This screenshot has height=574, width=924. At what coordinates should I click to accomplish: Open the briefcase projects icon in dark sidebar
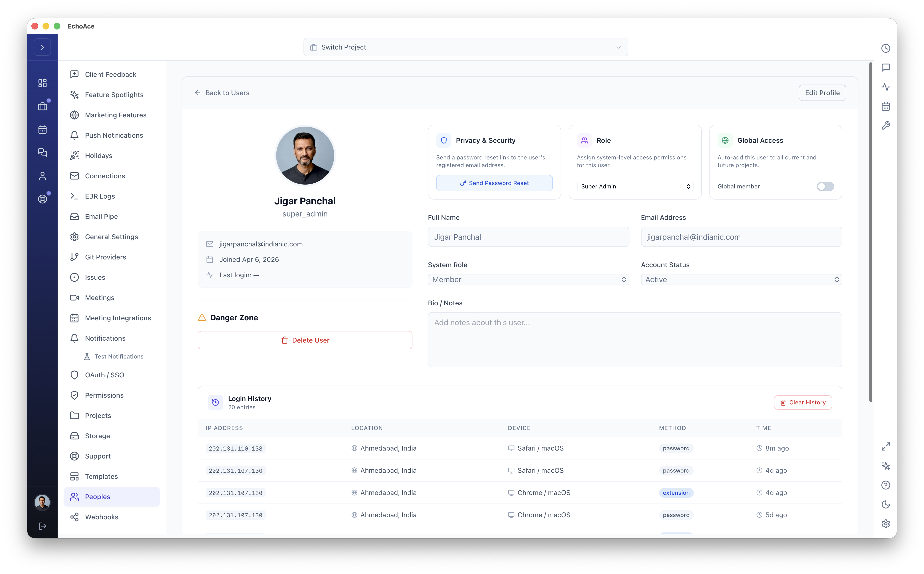point(42,106)
